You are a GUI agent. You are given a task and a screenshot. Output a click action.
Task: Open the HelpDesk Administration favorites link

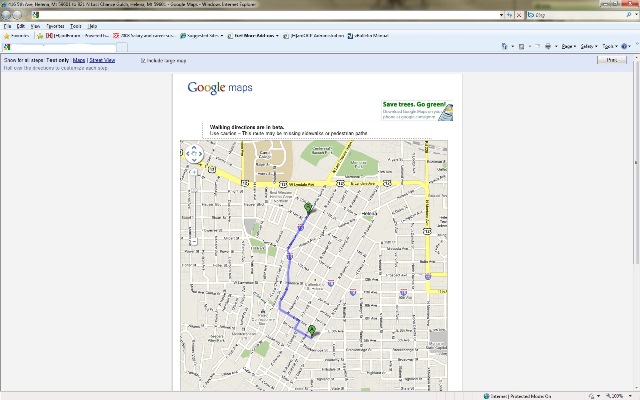click(313, 36)
